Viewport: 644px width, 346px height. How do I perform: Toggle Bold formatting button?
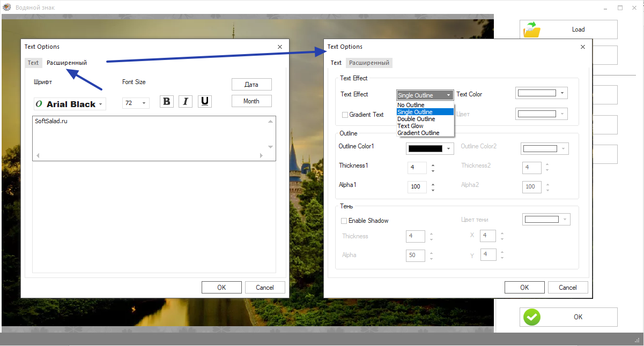pyautogui.click(x=167, y=101)
